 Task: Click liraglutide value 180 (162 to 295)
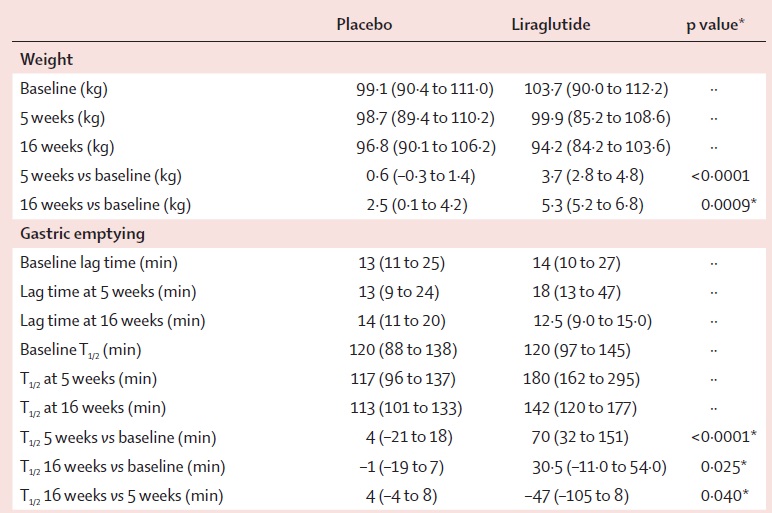coord(581,379)
